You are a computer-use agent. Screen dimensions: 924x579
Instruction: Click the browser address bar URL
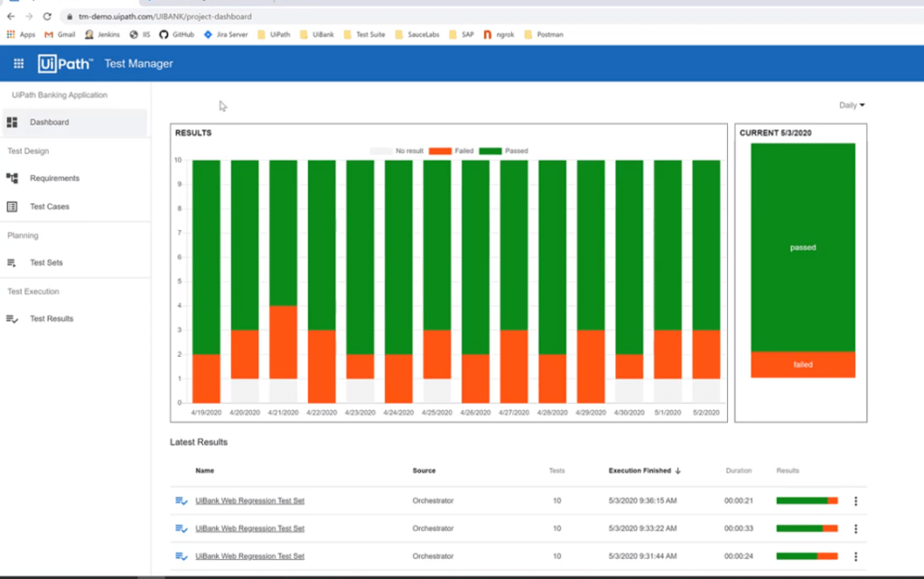[165, 16]
